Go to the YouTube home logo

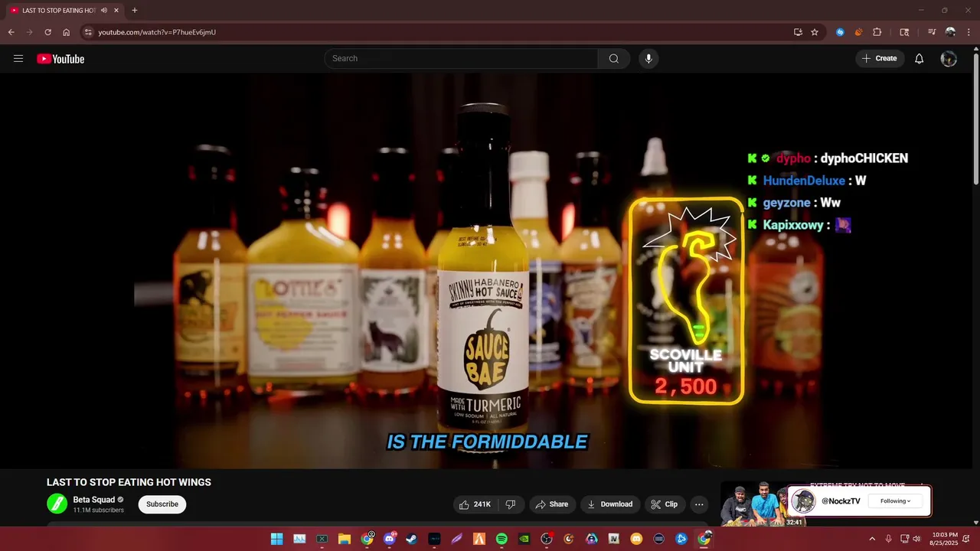pos(60,59)
